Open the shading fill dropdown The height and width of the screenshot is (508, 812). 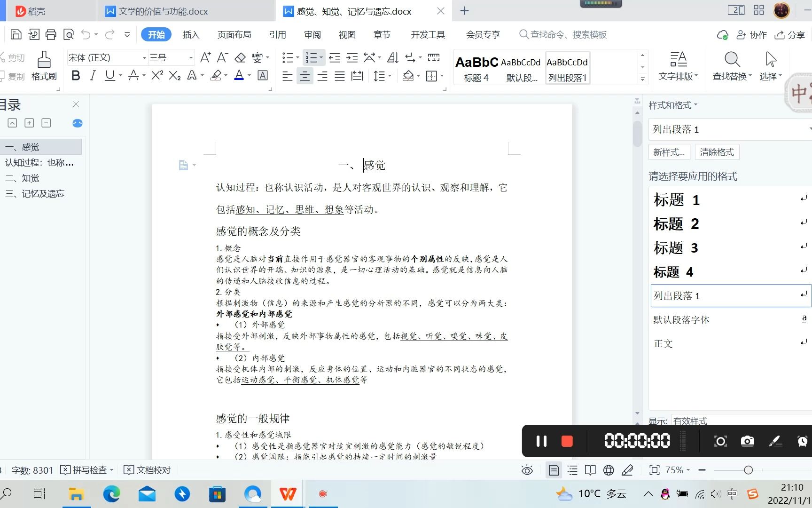pyautogui.click(x=419, y=76)
